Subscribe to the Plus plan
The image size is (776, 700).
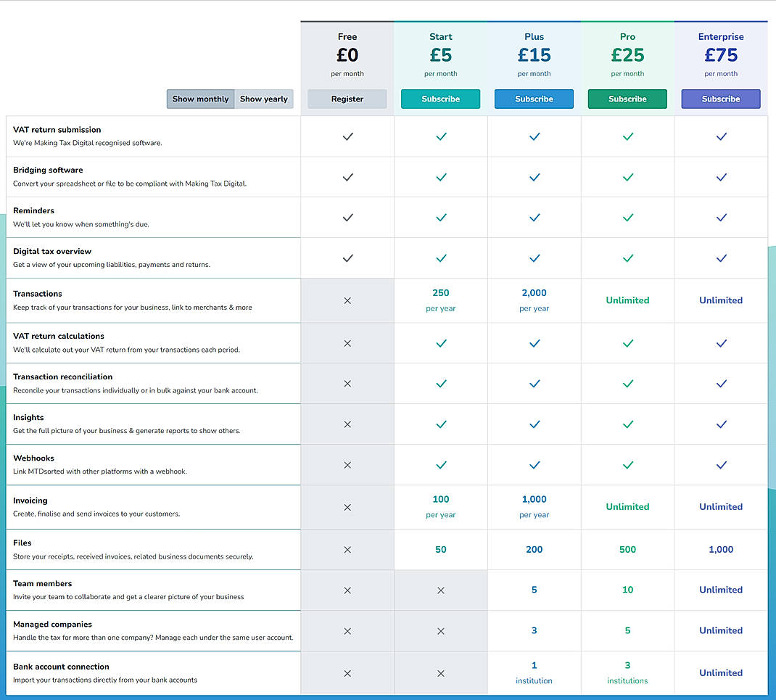tap(534, 99)
